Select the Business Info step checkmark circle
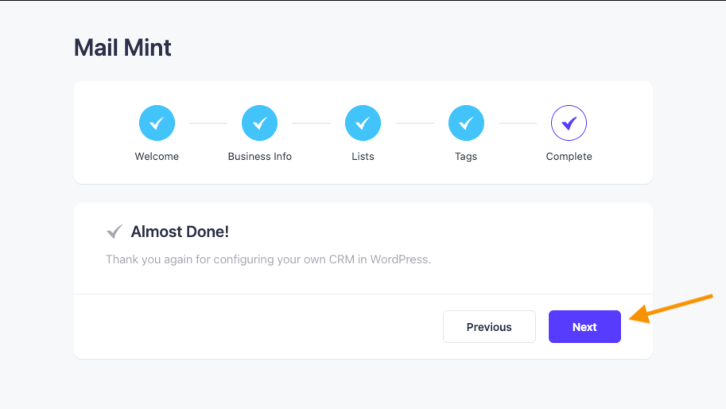The height and width of the screenshot is (409, 726). [x=260, y=123]
